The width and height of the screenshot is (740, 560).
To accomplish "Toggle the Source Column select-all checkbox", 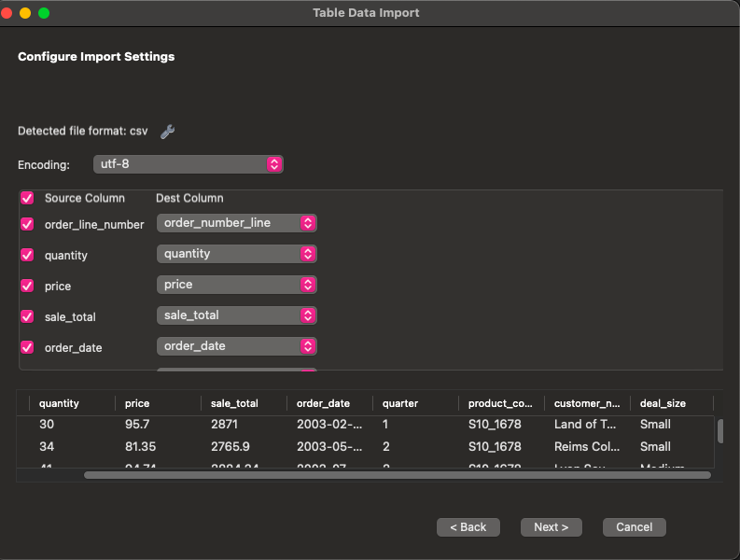I will pyautogui.click(x=27, y=198).
